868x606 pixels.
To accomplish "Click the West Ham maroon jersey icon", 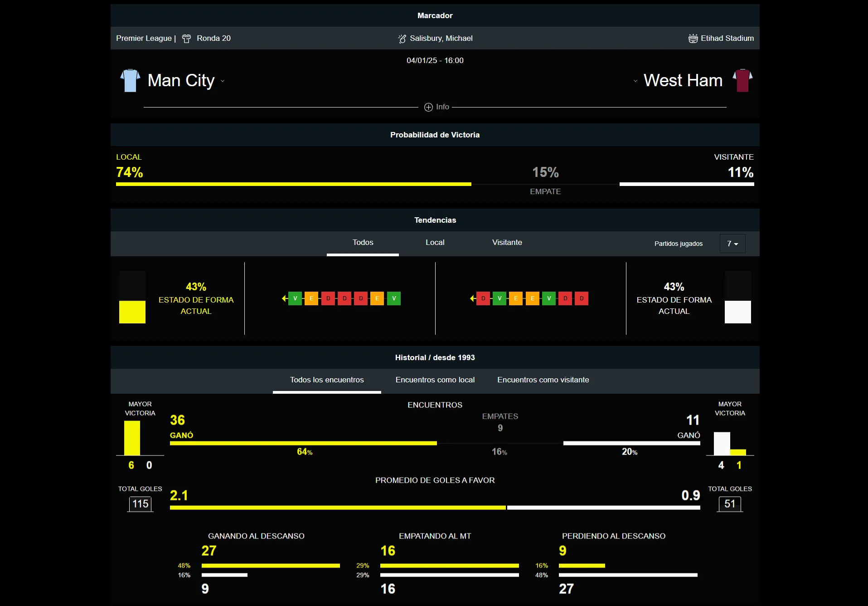I will click(x=742, y=81).
